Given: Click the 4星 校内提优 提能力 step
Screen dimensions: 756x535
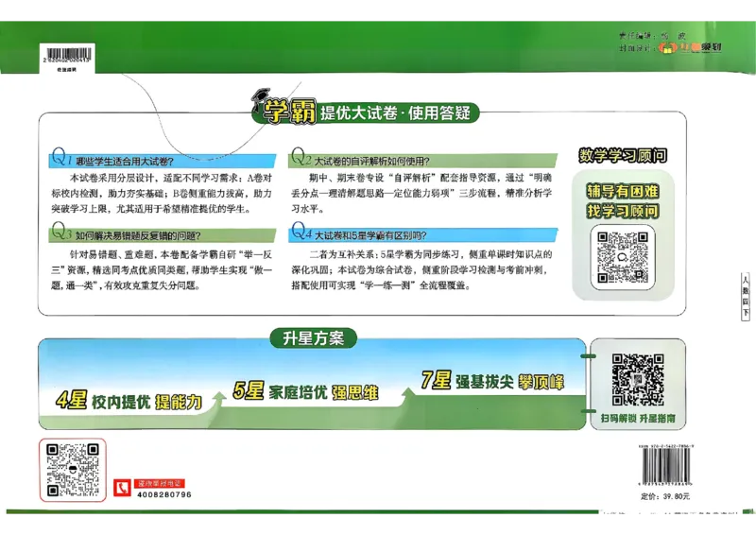Looking at the screenshot, I should (x=129, y=402).
